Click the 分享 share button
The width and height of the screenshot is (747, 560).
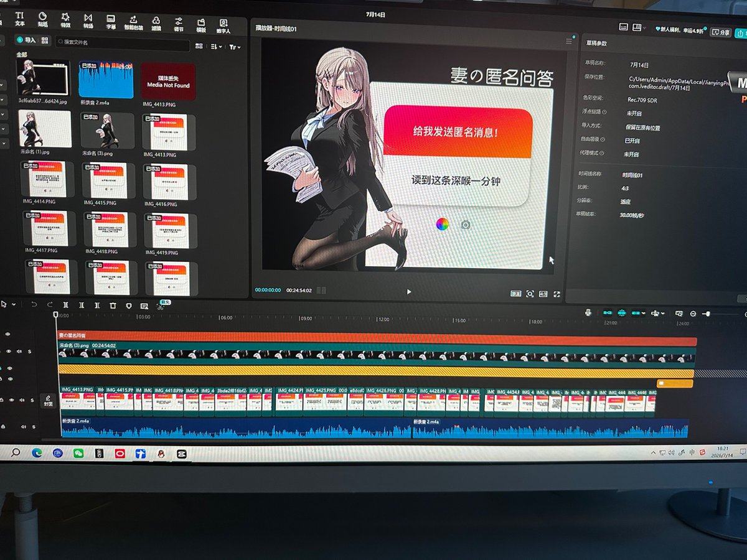(721, 32)
